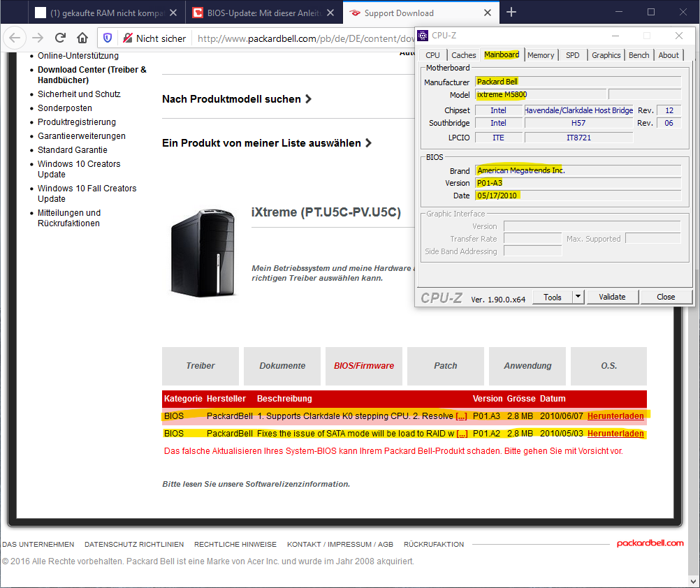The image size is (700, 588).
Task: Select the Mainboard tab in CPU-Z
Action: [502, 54]
